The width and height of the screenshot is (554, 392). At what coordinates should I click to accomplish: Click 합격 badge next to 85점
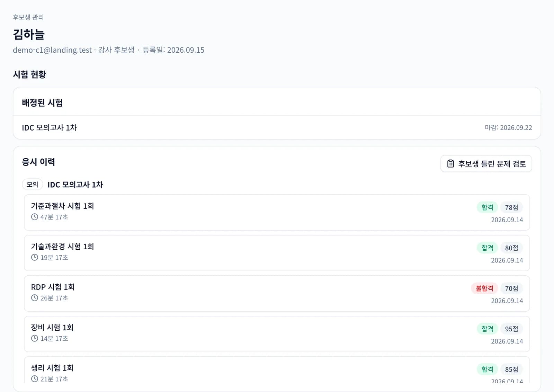[x=488, y=369]
